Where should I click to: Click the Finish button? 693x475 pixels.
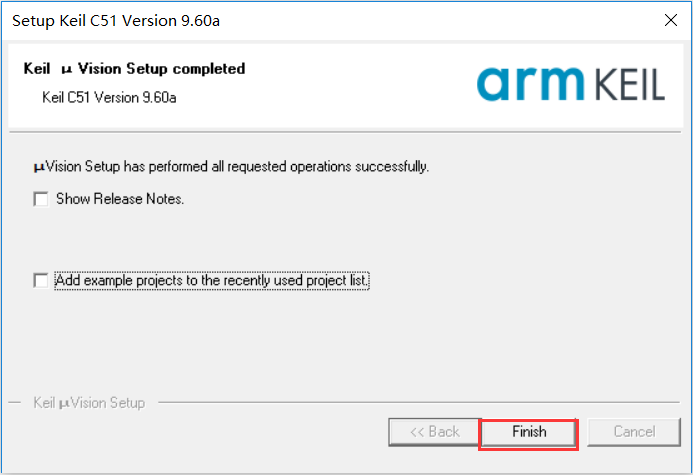(x=529, y=432)
